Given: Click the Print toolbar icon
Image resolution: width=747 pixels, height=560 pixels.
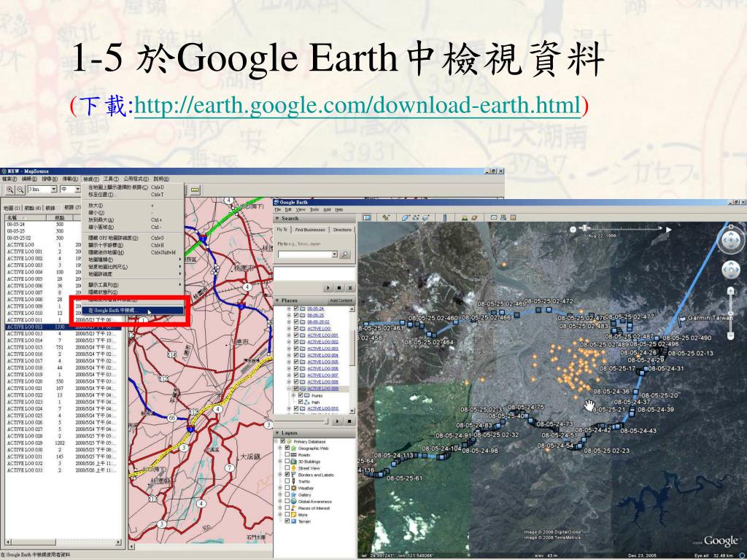Looking at the screenshot, I should click(x=503, y=217).
